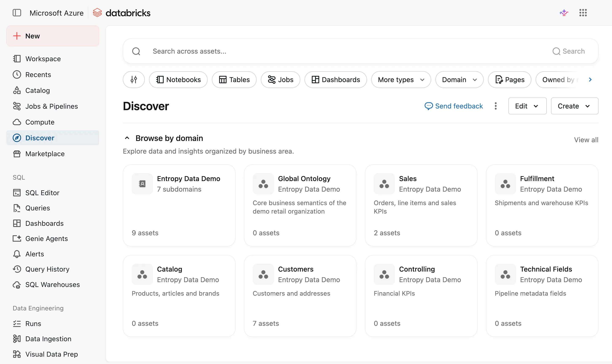Viewport: 612px width, 364px height.
Task: Open the Entropy Data Demo domain card
Action: 179,205
